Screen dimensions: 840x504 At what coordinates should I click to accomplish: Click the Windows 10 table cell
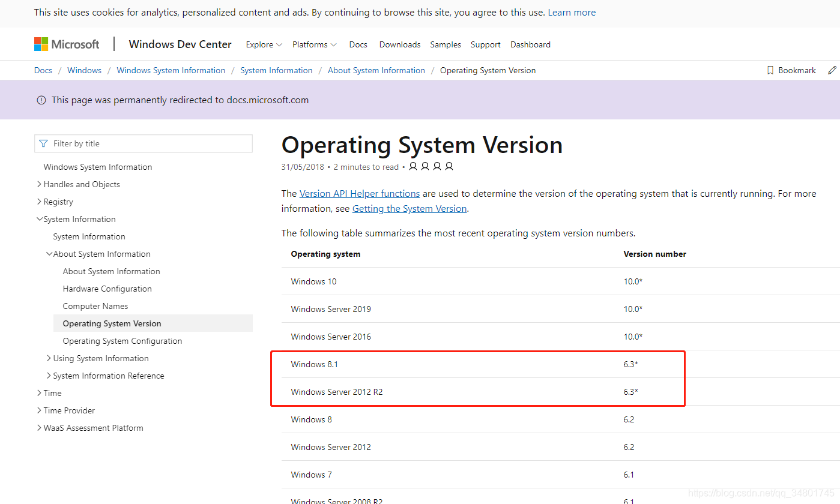click(x=314, y=281)
